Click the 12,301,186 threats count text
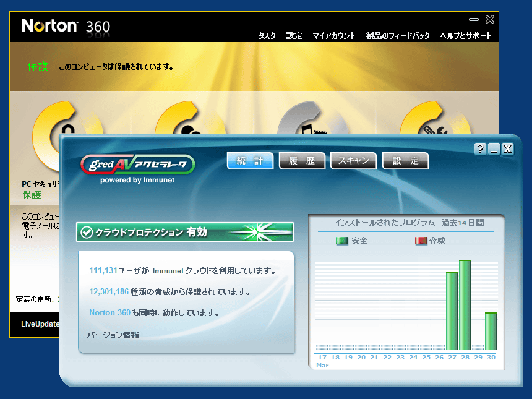 pyautogui.click(x=109, y=292)
